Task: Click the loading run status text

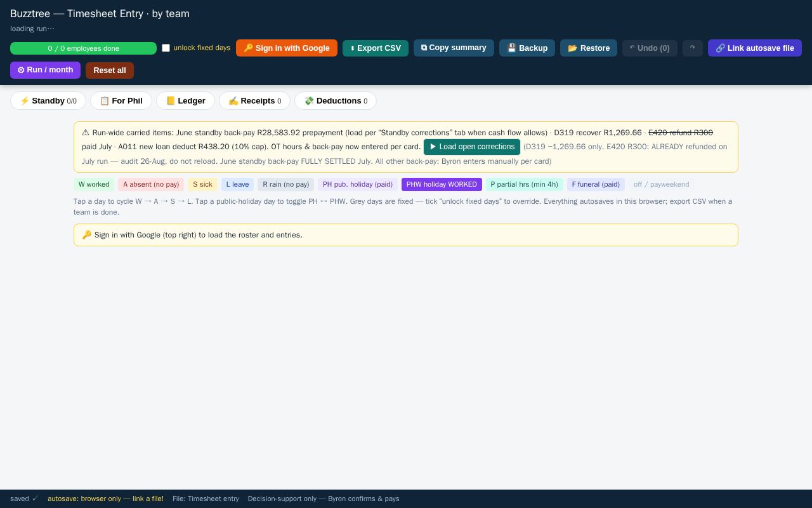Action: click(x=32, y=29)
